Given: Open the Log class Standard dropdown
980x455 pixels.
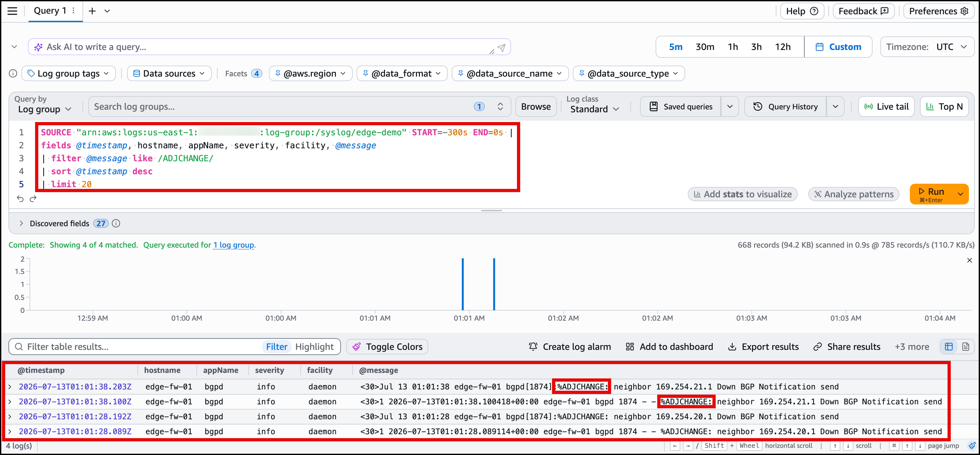Looking at the screenshot, I should click(x=594, y=109).
